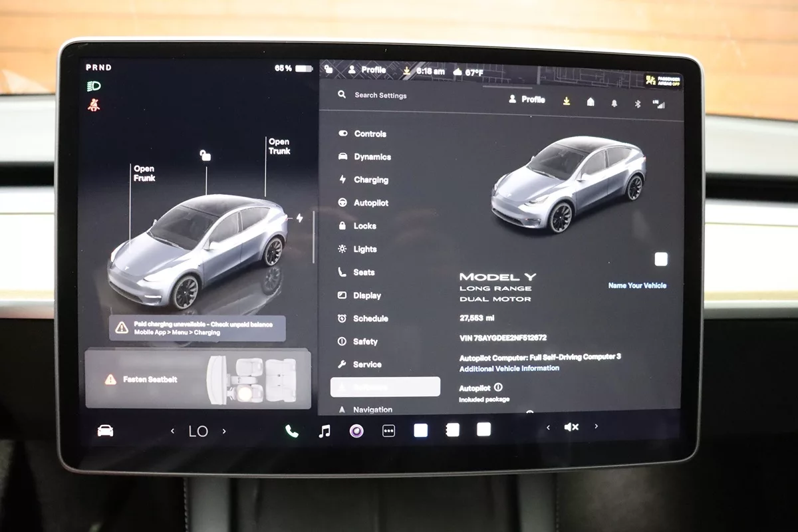Screen dimensions: 798x532
Task: Tap Name Your Vehicle link
Action: pos(636,285)
